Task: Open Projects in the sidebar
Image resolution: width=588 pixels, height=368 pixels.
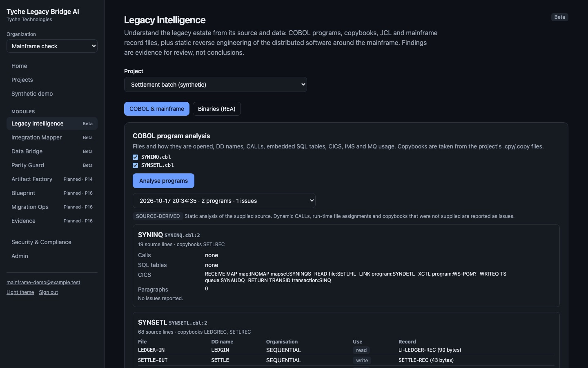Action: coord(52,80)
